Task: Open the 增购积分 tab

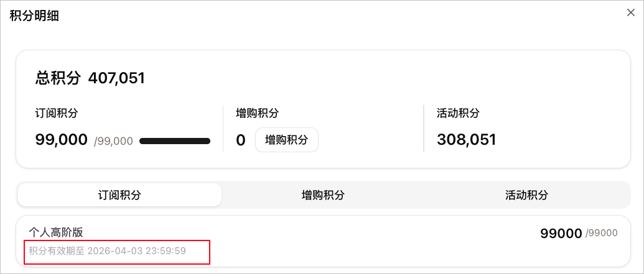Action: tap(323, 195)
